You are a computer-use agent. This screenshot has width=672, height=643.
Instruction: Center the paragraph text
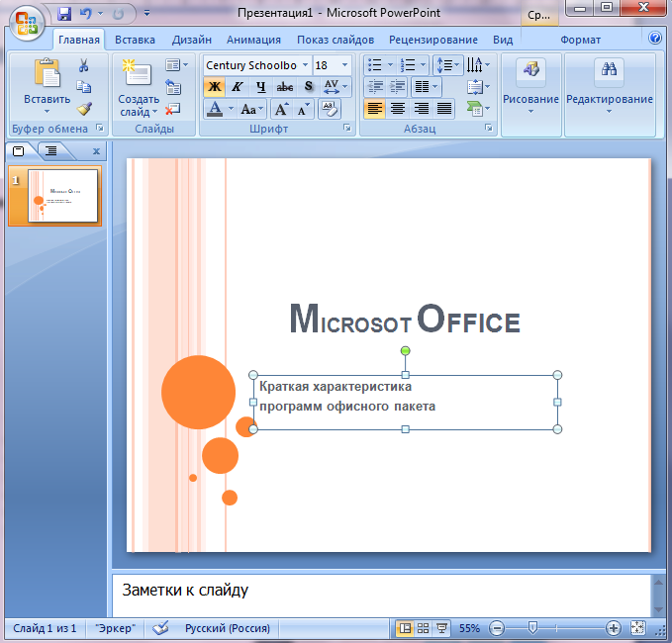coord(398,109)
